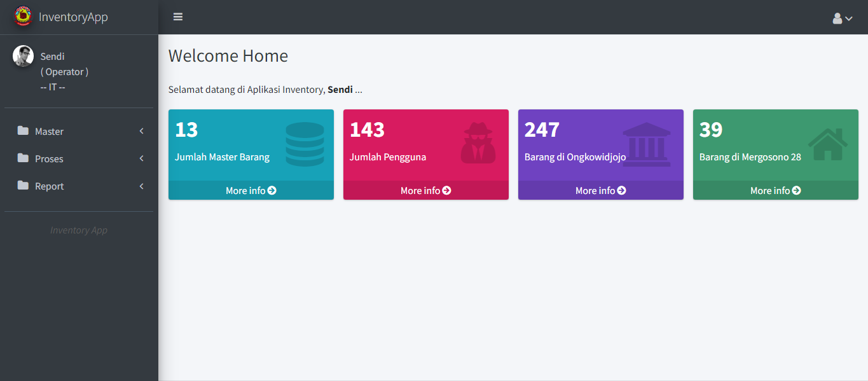868x381 pixels.
Task: Click Sendi's profile avatar picture
Action: coord(24,56)
